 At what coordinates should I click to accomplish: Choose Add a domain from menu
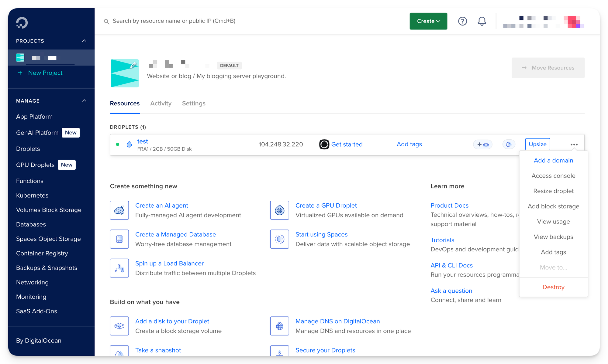pos(553,160)
